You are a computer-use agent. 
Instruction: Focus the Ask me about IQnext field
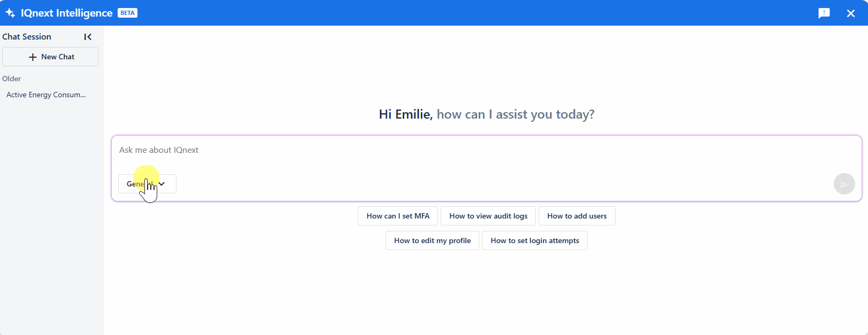[481, 150]
